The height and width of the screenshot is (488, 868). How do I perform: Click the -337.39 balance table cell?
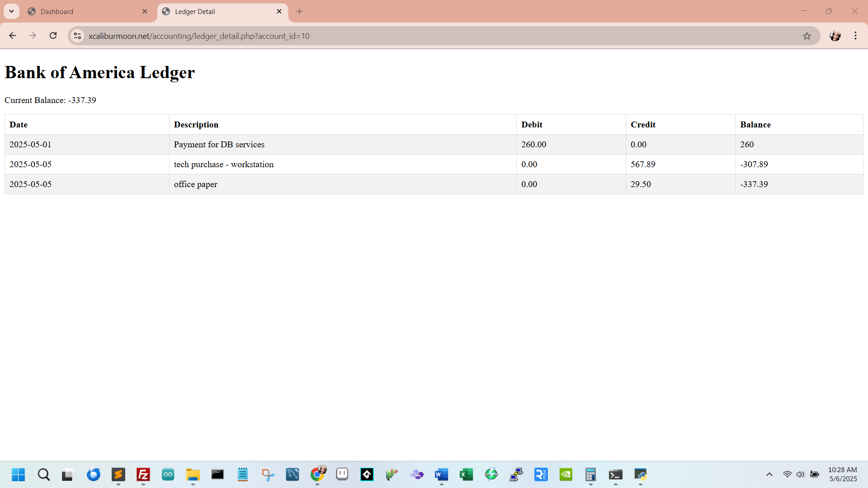tap(799, 184)
